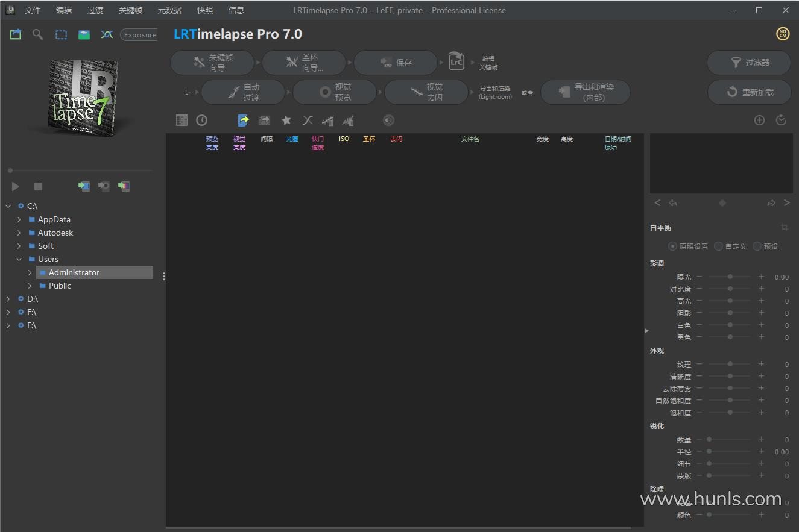Collapse the C:\ drive tree node
The height and width of the screenshot is (532, 799).
tap(8, 206)
